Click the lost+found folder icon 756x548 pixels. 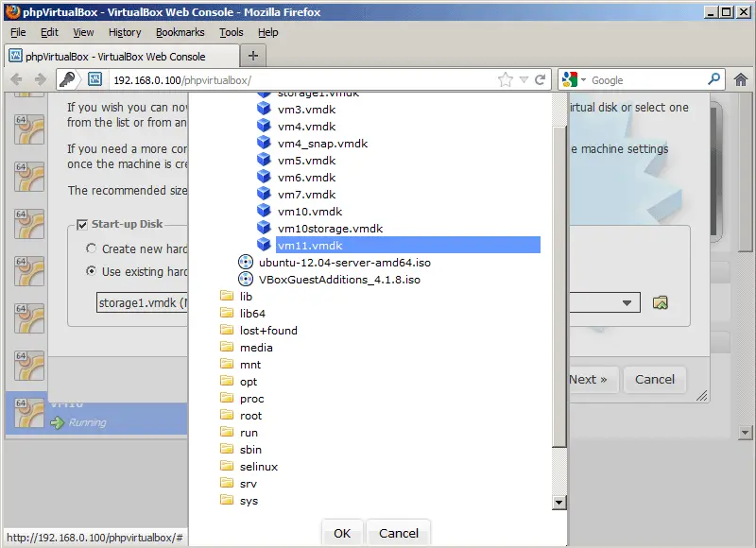point(227,330)
